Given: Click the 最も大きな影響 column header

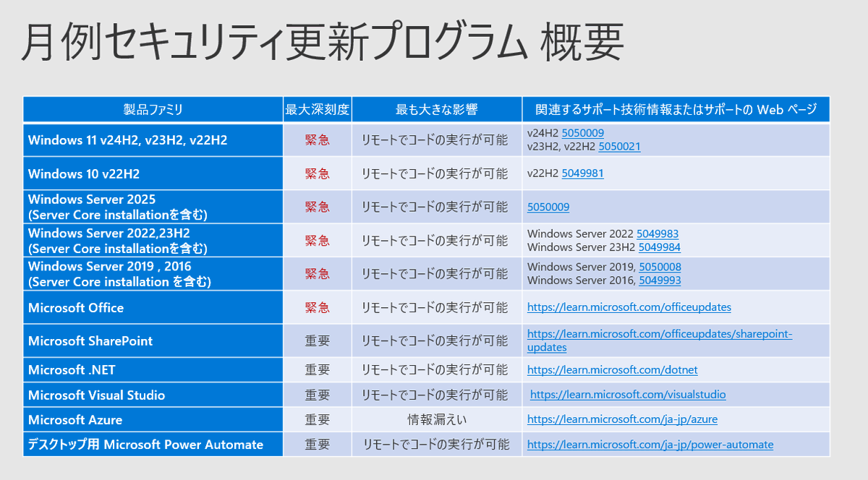Looking at the screenshot, I should 437,110.
